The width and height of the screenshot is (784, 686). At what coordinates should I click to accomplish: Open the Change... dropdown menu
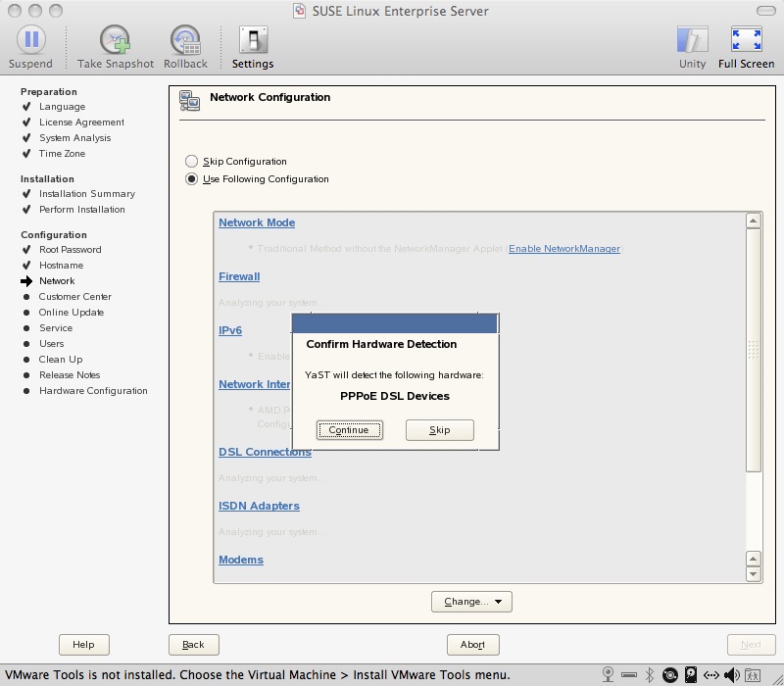click(x=471, y=602)
